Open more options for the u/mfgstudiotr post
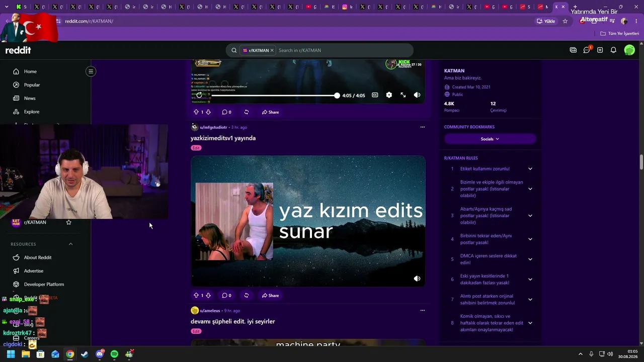This screenshot has width=644, height=362. (x=422, y=127)
